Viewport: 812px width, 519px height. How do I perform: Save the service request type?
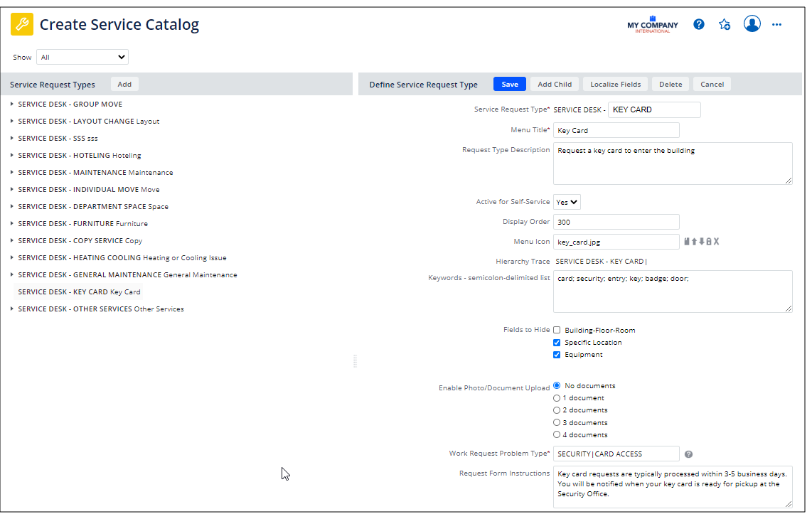[x=509, y=84]
